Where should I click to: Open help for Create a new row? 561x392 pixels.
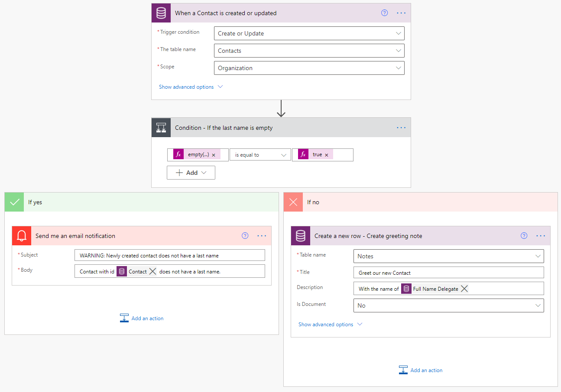tap(524, 236)
